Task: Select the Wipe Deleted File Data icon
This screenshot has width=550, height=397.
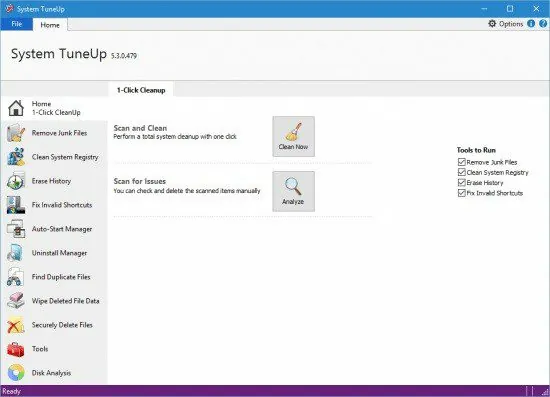Action: [16, 301]
